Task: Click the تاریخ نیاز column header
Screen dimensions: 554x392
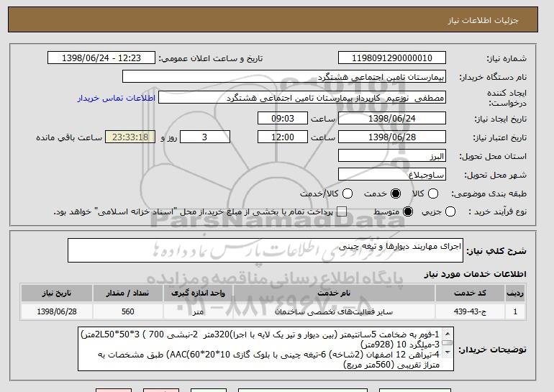Action: 57,293
